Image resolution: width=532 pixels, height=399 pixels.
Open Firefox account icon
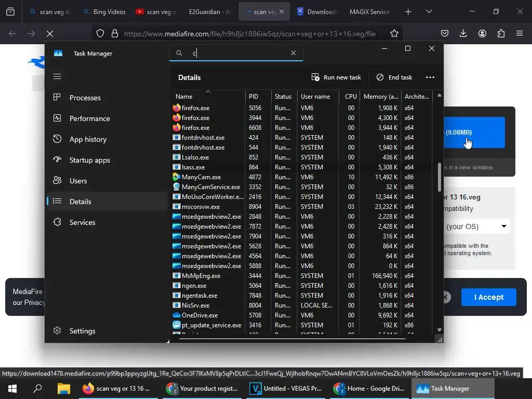482,34
